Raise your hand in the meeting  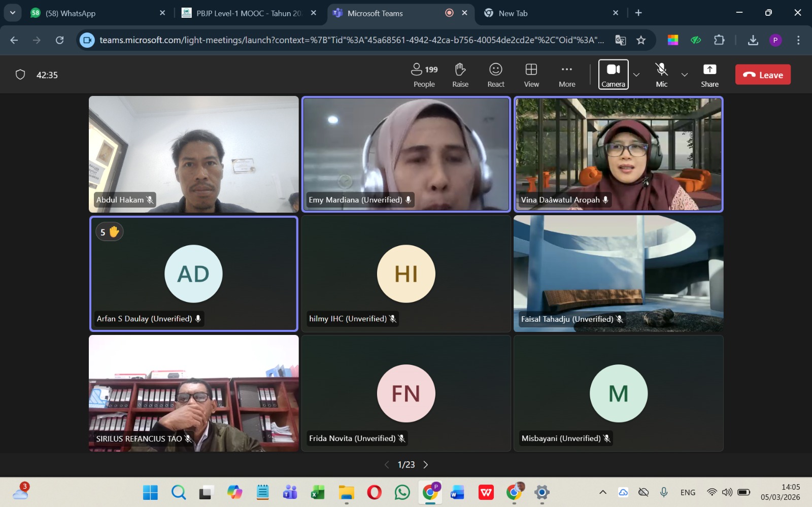460,75
